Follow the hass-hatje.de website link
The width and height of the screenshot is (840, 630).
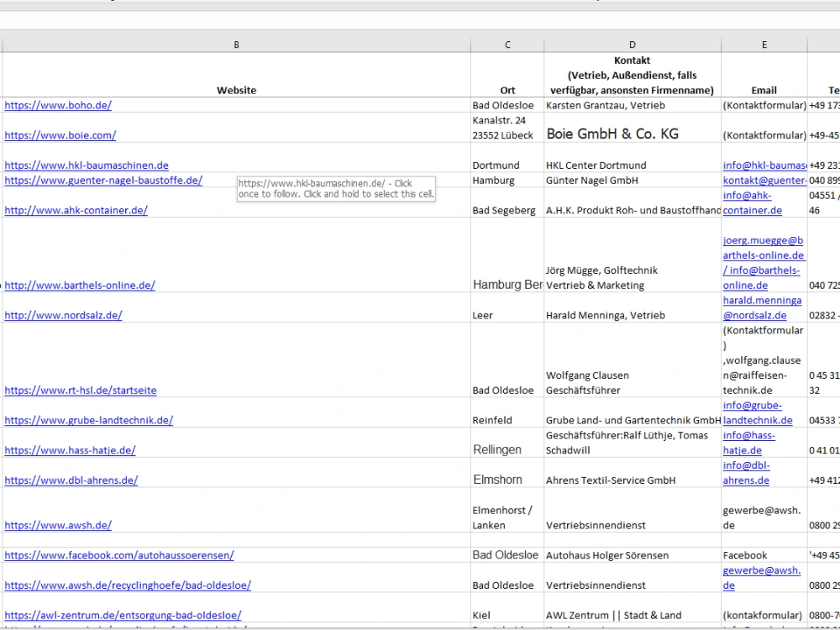[71, 450]
